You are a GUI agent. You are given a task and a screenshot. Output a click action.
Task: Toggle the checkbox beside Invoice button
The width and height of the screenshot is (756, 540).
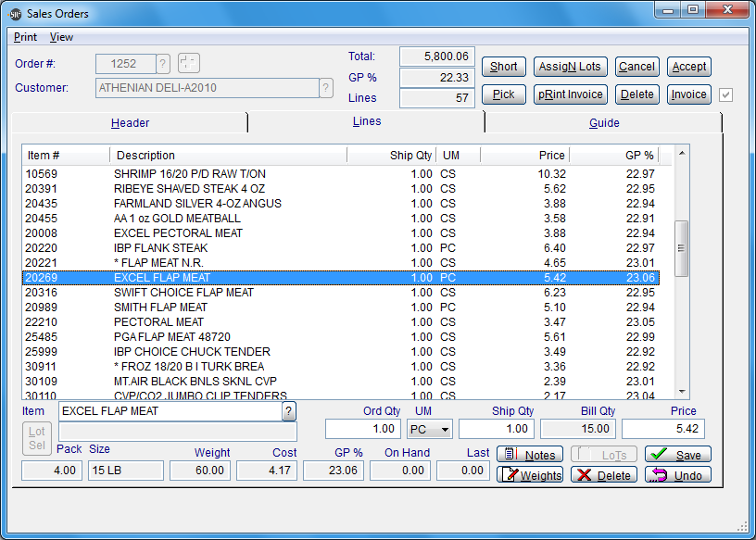click(726, 94)
